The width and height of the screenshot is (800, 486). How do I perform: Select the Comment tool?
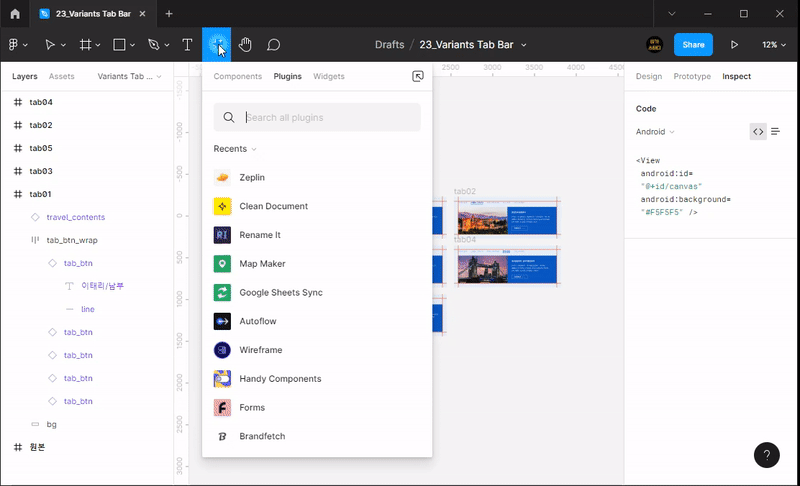pyautogui.click(x=273, y=45)
